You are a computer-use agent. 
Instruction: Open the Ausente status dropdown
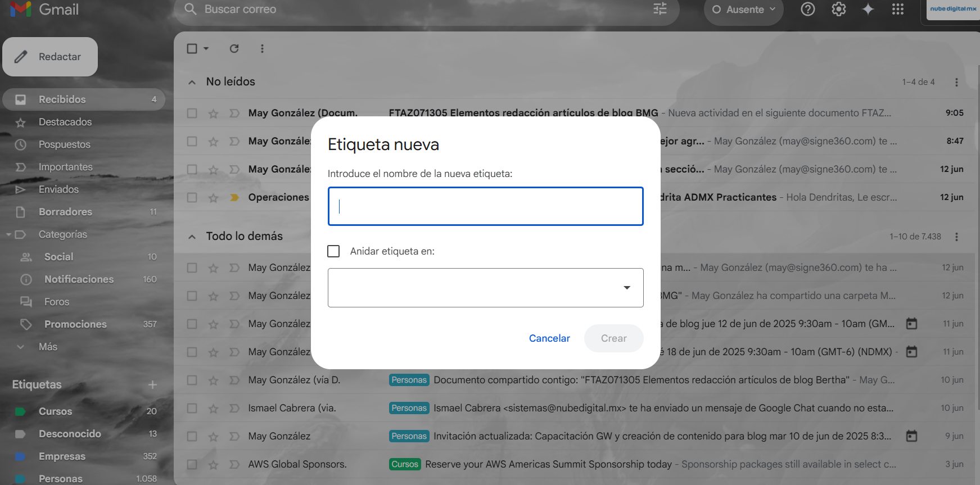pyautogui.click(x=743, y=10)
